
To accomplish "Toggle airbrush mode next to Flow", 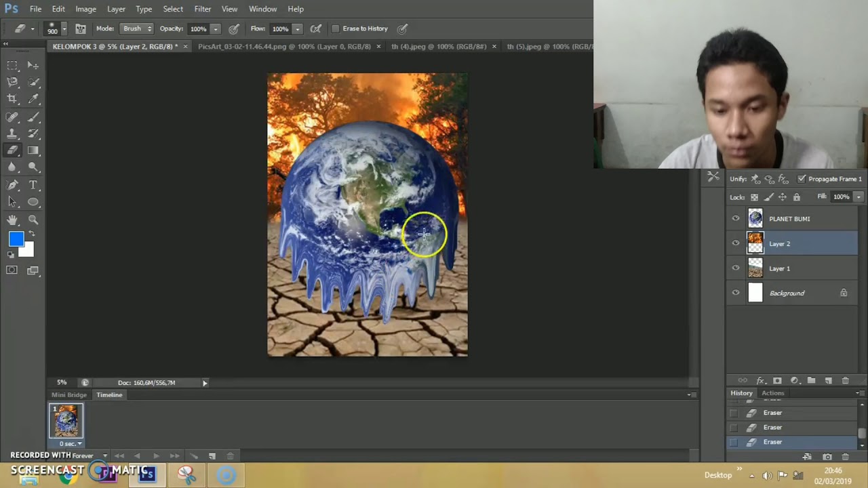I will pos(315,28).
